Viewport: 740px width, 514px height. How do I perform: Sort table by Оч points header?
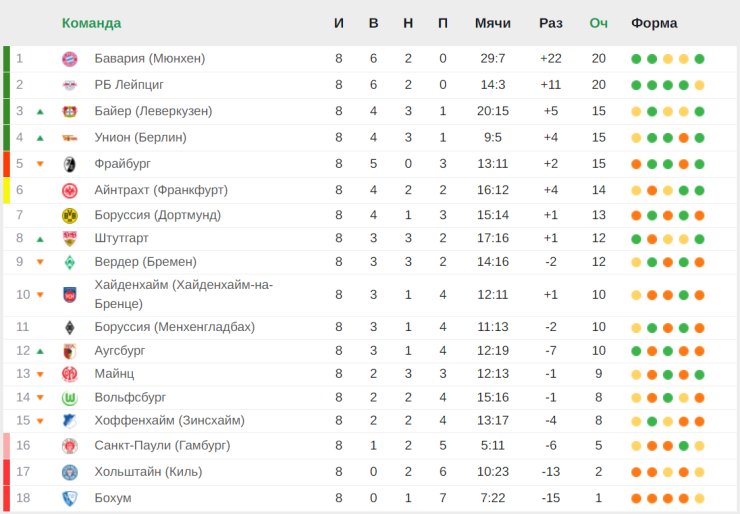(598, 23)
